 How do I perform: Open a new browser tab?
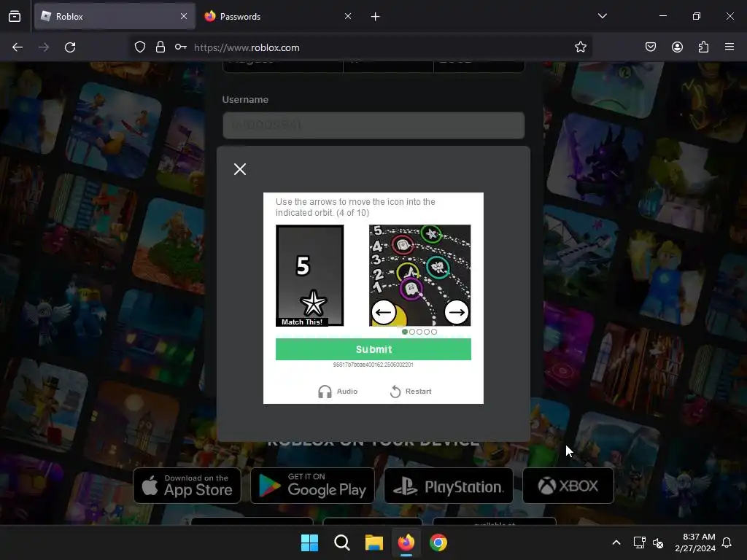click(376, 17)
